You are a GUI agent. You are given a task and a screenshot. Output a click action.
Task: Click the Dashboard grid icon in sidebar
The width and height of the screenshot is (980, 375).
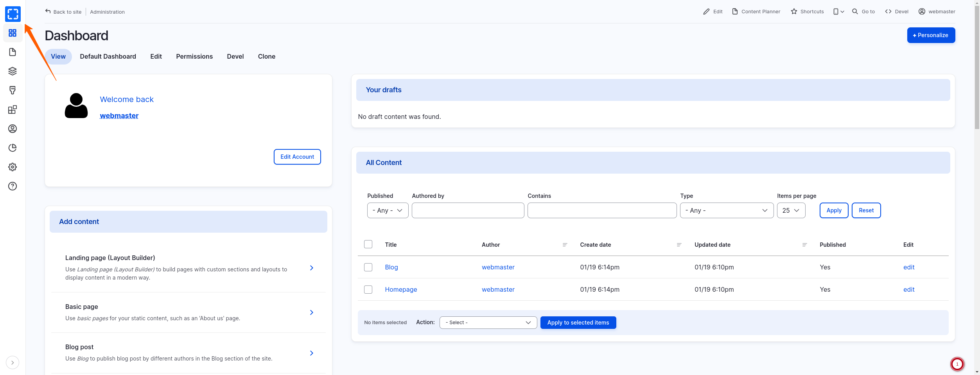[x=13, y=33]
